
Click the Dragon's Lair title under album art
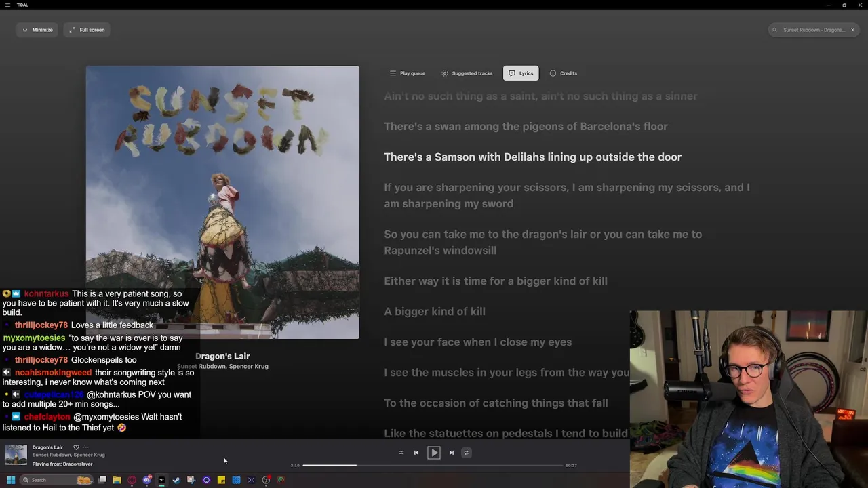[222, 356]
